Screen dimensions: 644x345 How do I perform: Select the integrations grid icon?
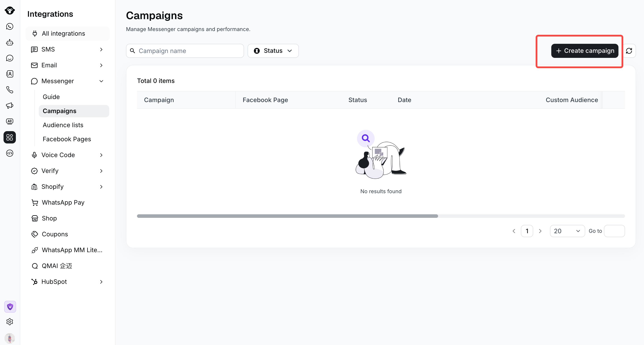[9, 137]
